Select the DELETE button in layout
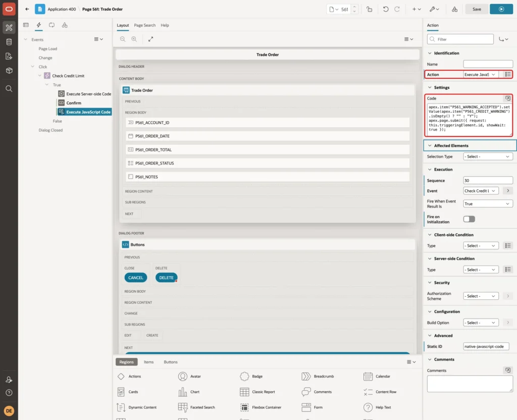This screenshot has width=517, height=420. 166,278
